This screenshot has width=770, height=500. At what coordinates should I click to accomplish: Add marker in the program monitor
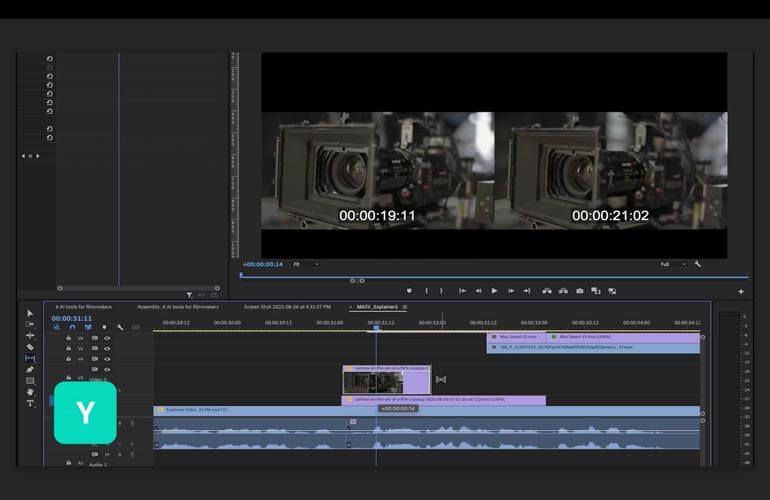409,291
